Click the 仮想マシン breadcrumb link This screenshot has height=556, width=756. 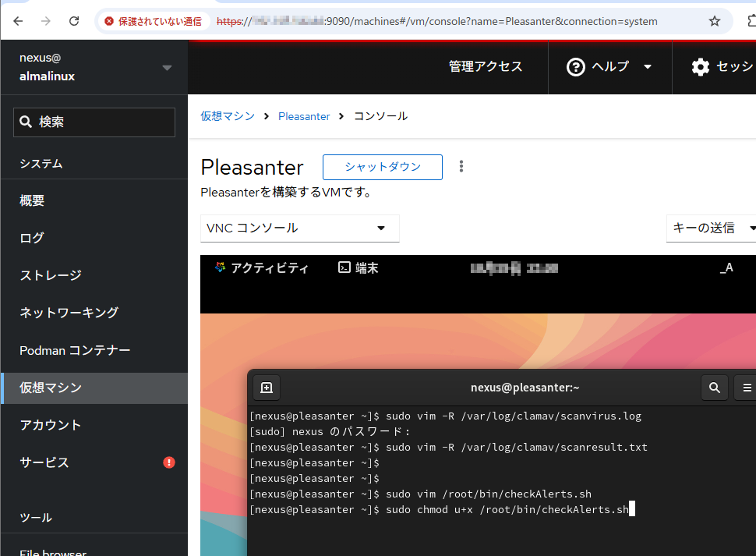pyautogui.click(x=228, y=116)
